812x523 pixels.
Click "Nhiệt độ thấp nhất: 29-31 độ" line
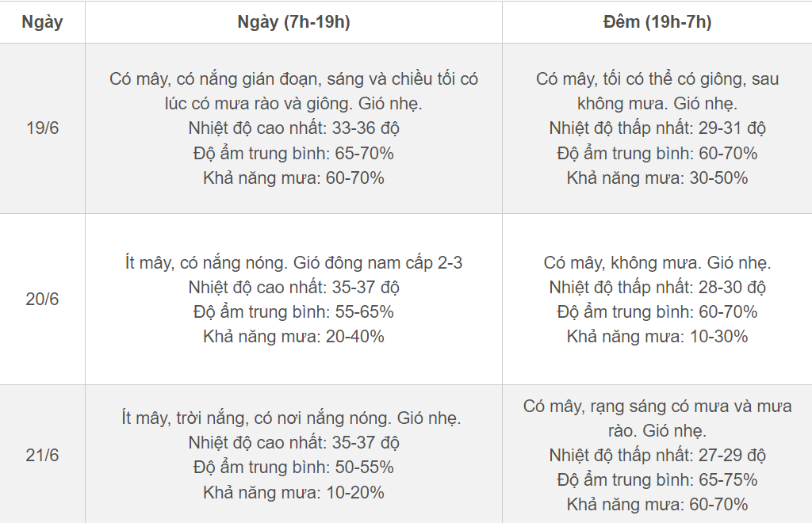pos(657,128)
